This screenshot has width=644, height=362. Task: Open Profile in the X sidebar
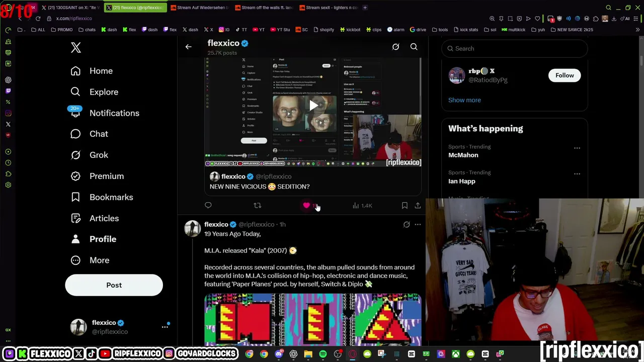93,239
